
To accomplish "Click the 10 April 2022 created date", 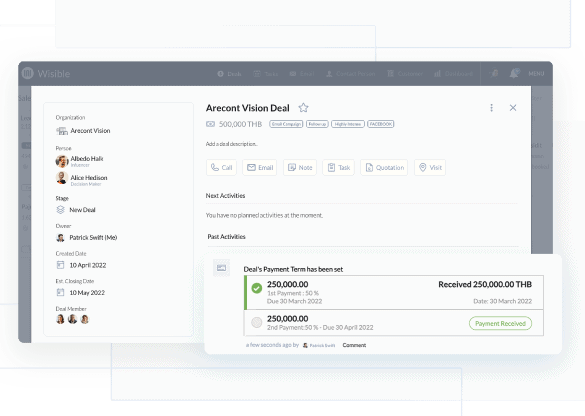I will tap(88, 265).
